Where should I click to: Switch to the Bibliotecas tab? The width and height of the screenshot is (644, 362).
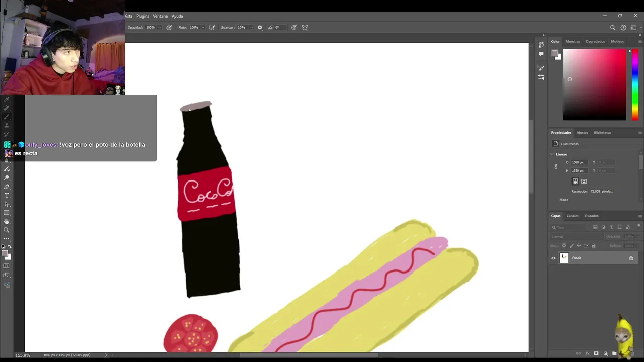tap(602, 133)
